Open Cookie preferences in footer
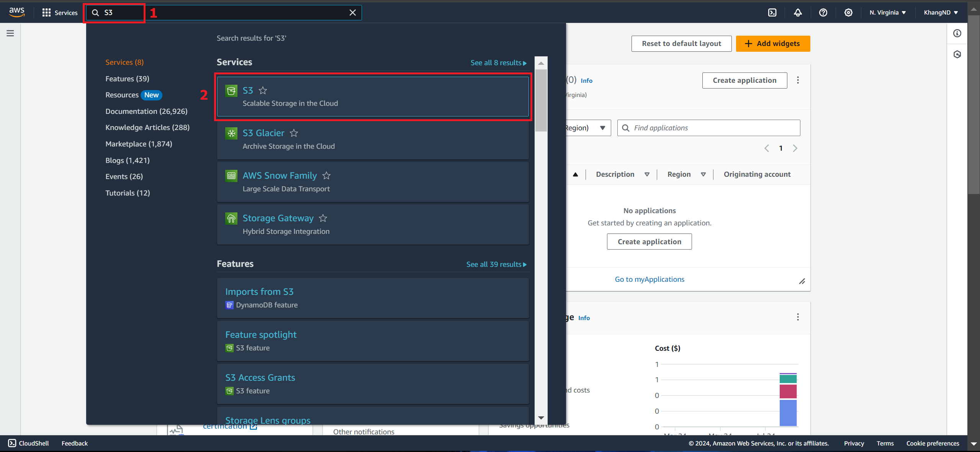The image size is (980, 452). 933,443
